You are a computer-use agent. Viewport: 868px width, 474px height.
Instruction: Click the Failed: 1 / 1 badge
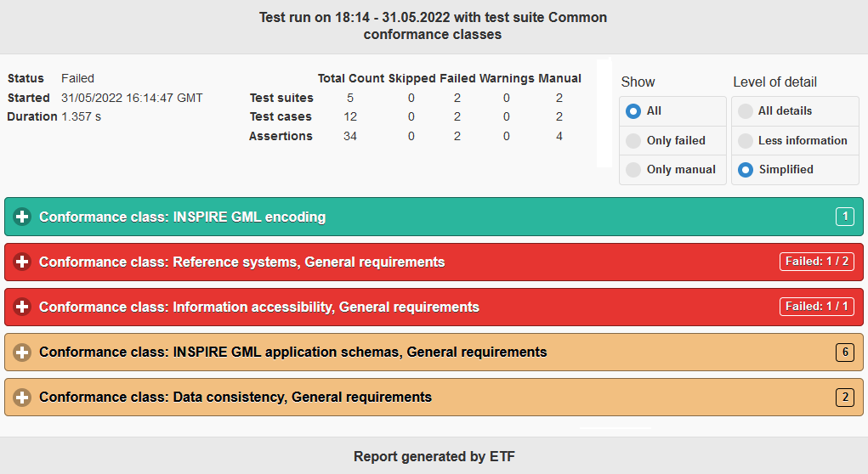tap(816, 307)
